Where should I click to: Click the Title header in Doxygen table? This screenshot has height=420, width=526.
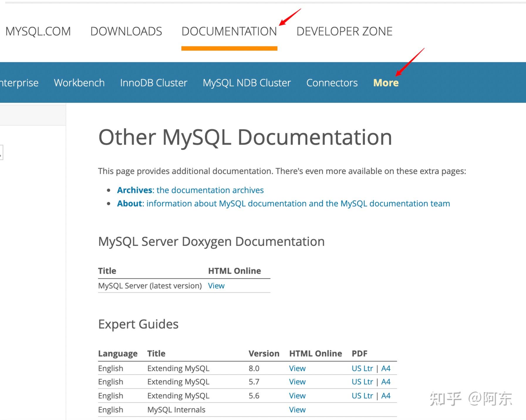(107, 271)
